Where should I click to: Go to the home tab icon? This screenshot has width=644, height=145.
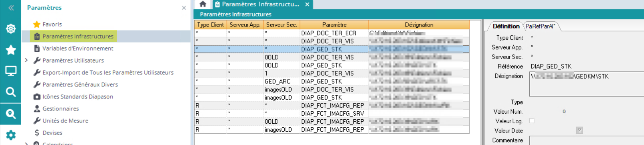203,4
